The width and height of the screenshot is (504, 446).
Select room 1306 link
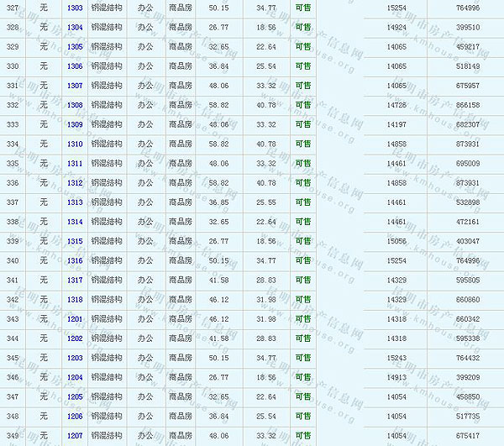coord(75,66)
